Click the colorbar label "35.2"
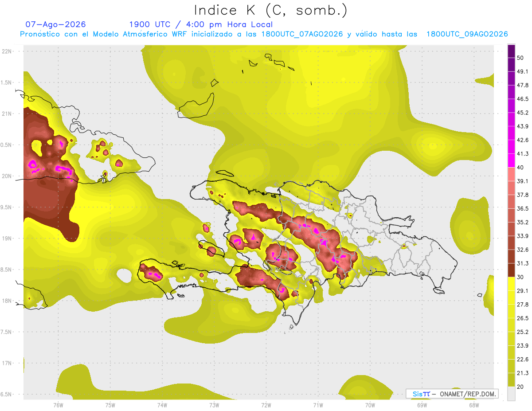Screen dimensions: 532x411 [x=523, y=222]
